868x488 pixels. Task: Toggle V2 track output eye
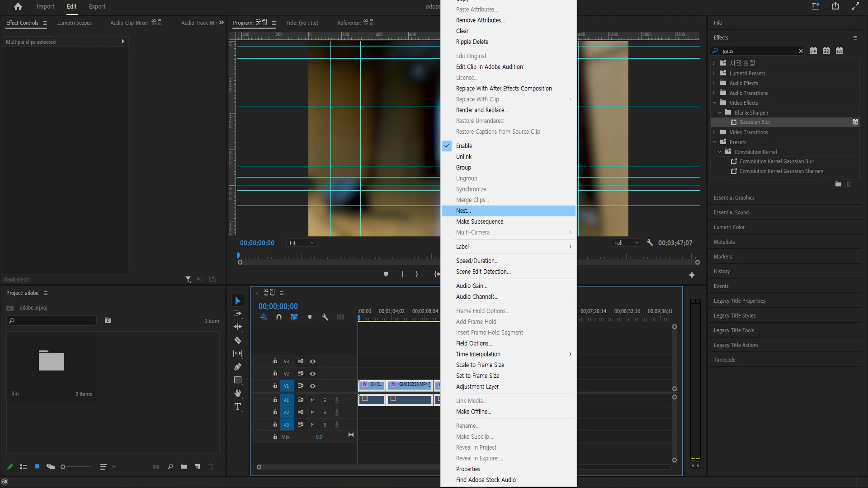pyautogui.click(x=312, y=374)
